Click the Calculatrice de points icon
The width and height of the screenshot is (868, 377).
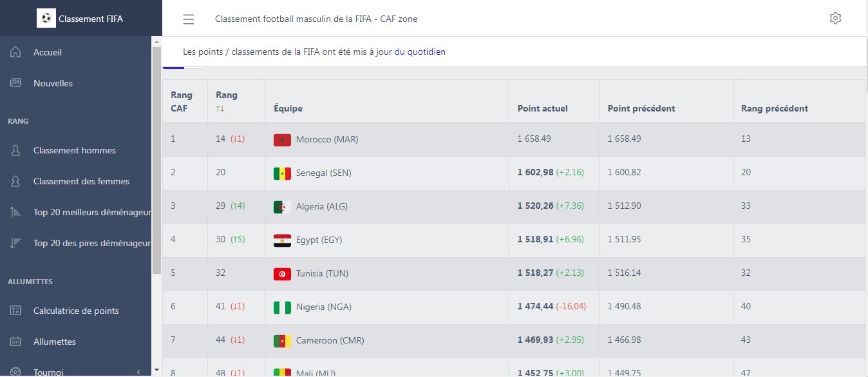16,311
